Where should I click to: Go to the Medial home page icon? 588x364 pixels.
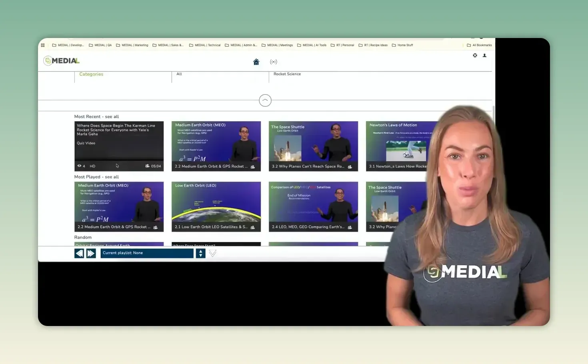tap(256, 62)
